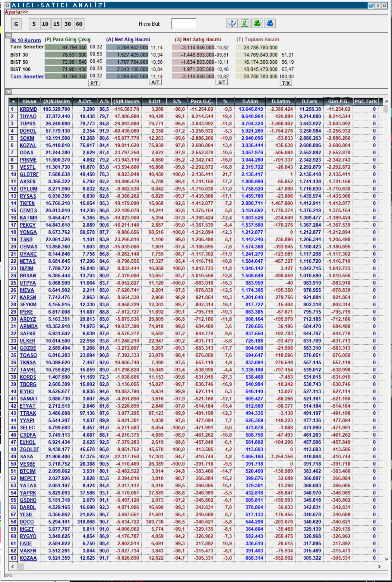This screenshot has height=582, width=392.
Task: Sort by (S)N.Hacim column header
Action: pyautogui.click(x=126, y=101)
